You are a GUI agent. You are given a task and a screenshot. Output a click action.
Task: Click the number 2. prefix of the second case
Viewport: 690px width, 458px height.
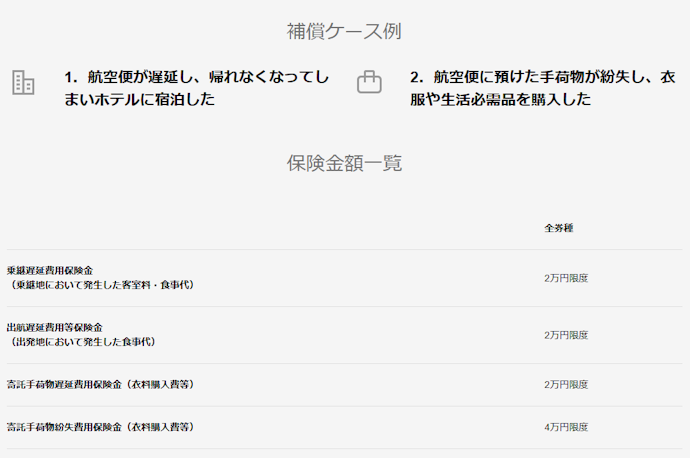tap(417, 77)
